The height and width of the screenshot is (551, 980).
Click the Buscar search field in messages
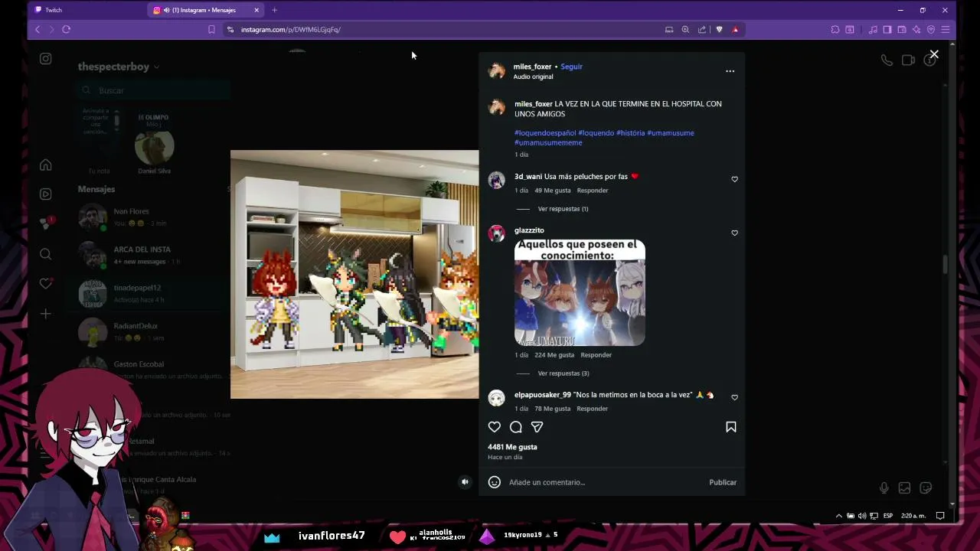153,90
